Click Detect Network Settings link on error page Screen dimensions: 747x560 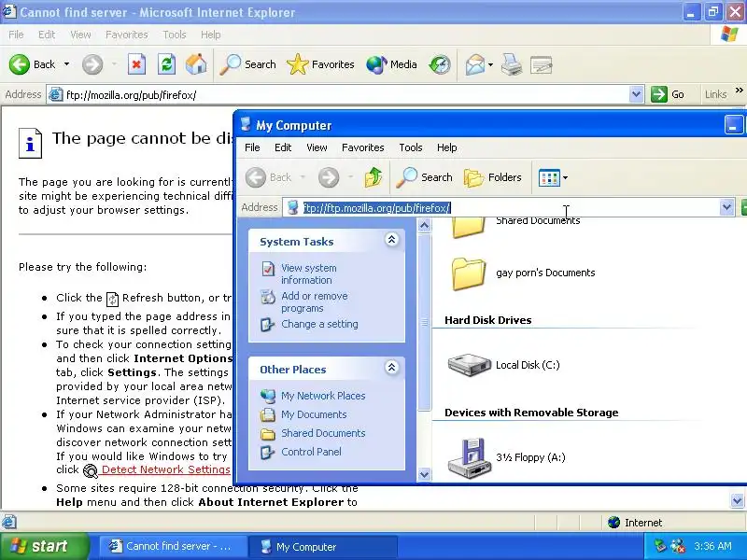click(166, 469)
